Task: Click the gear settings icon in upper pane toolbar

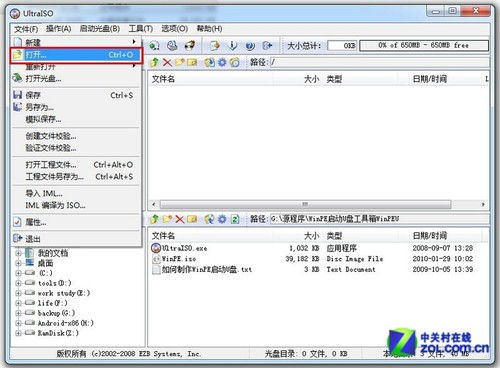Action: point(222,62)
